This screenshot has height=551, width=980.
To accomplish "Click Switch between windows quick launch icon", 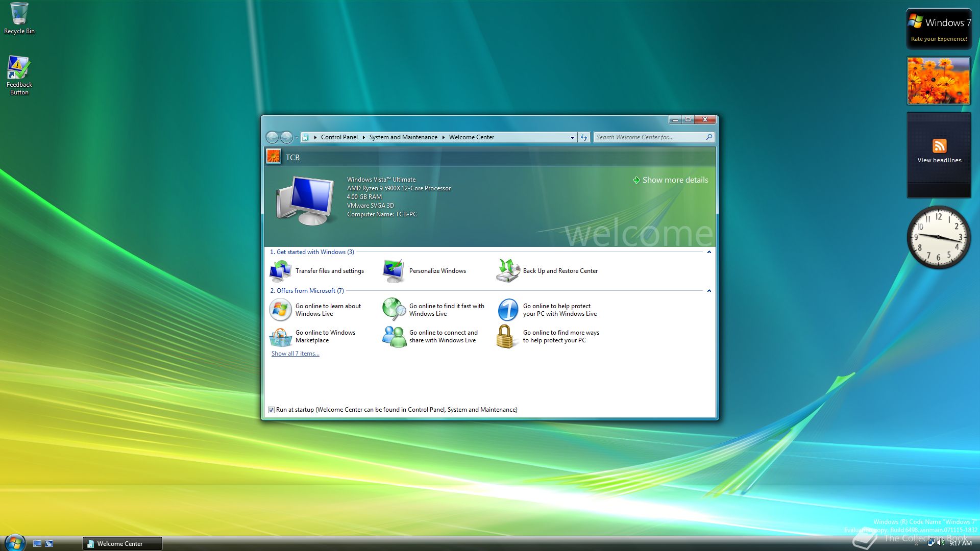I will pos(49,544).
